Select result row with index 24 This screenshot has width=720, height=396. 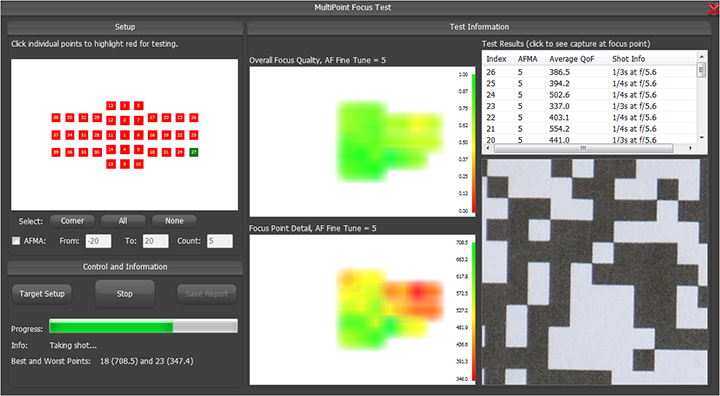590,95
